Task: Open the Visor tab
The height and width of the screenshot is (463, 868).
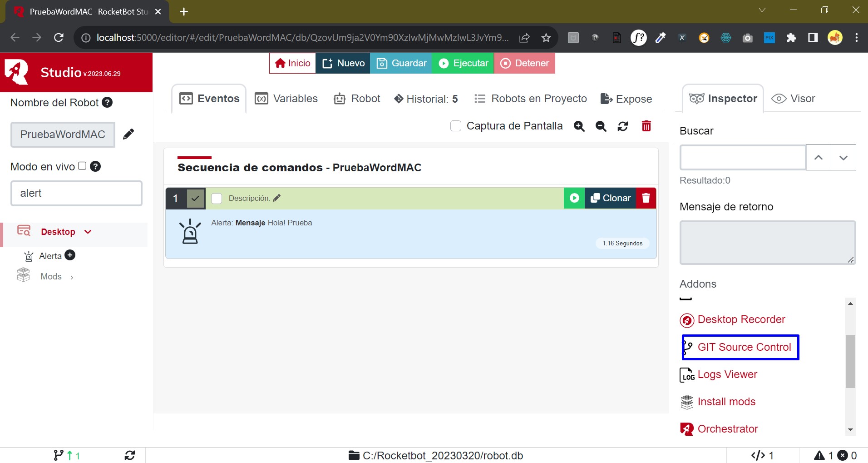Action: tap(794, 99)
